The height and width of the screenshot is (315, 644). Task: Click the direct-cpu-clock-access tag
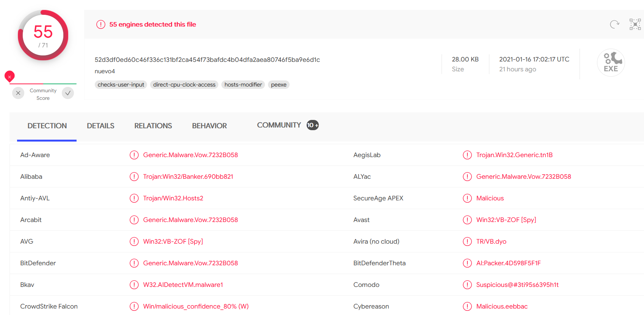click(184, 85)
